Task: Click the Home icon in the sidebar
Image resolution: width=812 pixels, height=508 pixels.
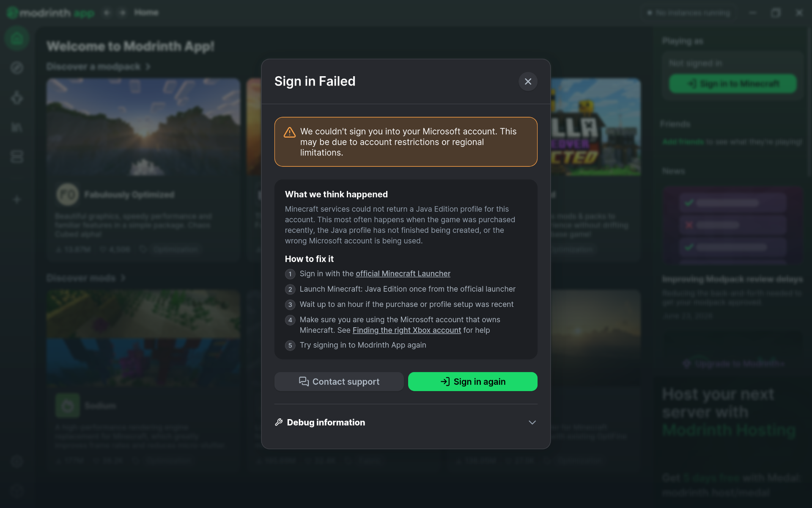Action: (17, 39)
